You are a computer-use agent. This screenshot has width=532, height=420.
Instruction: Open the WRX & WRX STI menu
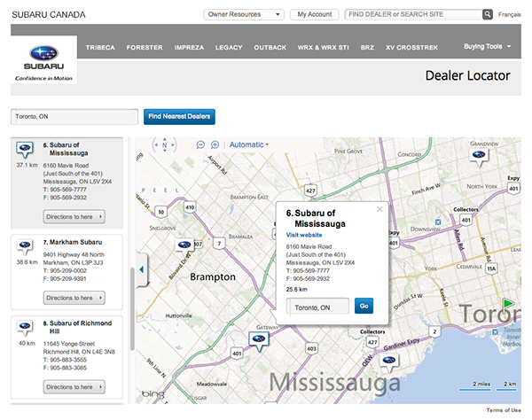point(324,48)
